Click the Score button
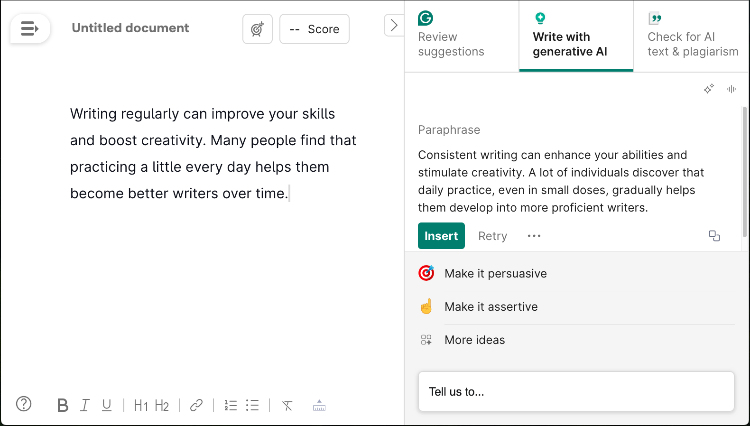 click(314, 29)
